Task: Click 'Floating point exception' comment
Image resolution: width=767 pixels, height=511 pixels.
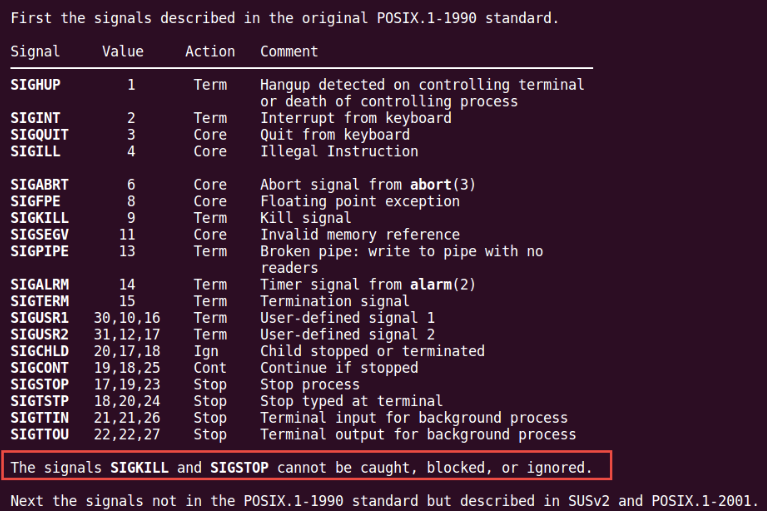Action: tap(360, 201)
